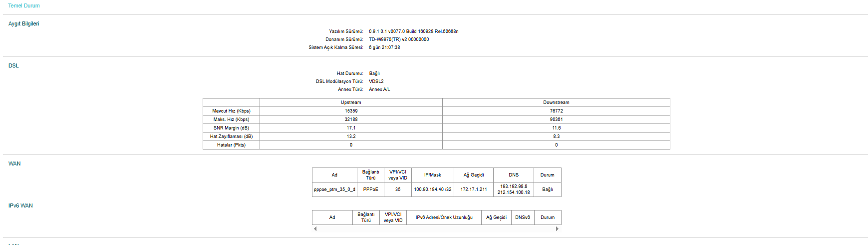This screenshot has height=245, width=868.
Task: Click the 'Hat Durumu:' label
Action: click(x=350, y=73)
